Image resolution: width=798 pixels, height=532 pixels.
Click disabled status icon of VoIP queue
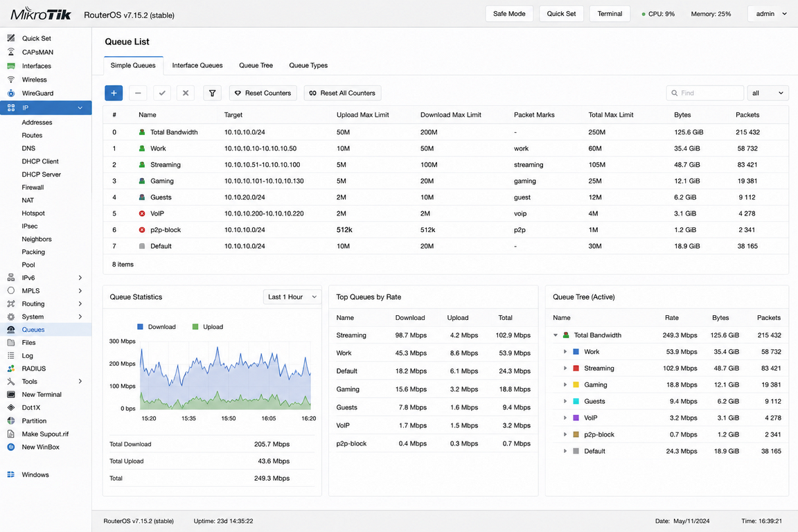(x=142, y=213)
